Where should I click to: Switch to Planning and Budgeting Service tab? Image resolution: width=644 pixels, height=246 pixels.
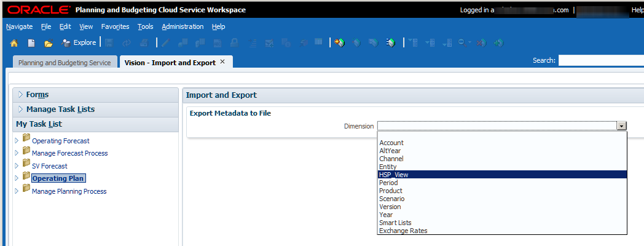click(65, 63)
